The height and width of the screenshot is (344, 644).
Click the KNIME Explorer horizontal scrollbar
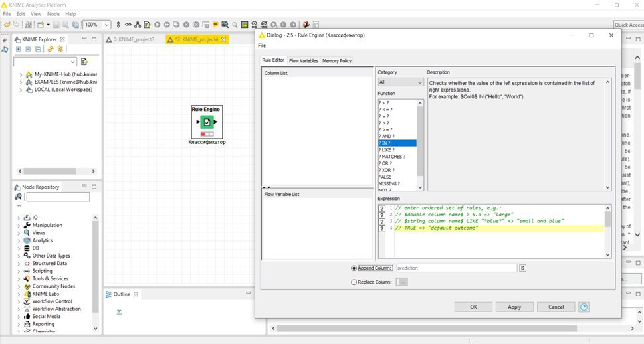56,171
